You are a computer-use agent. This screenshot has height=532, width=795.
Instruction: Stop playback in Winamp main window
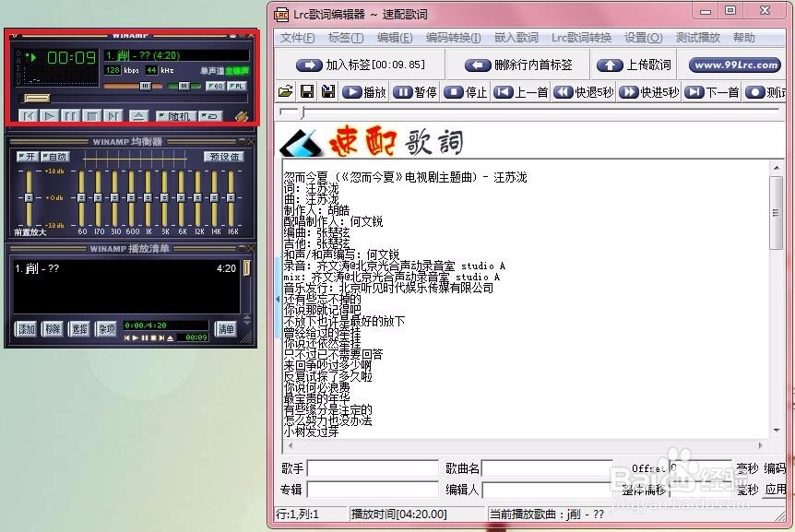pyautogui.click(x=92, y=116)
